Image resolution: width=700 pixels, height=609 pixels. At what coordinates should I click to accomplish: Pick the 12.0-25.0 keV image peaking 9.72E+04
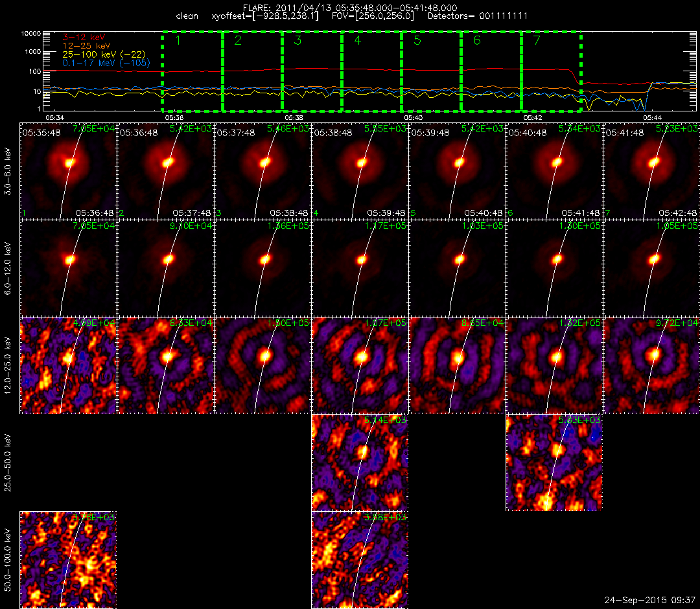pyautogui.click(x=651, y=365)
